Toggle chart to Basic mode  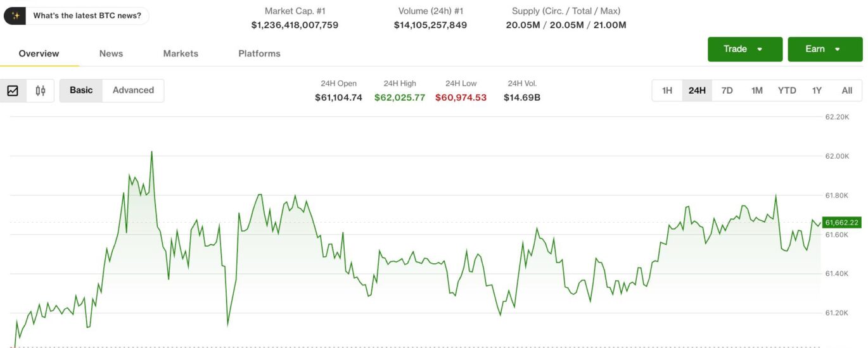point(81,90)
